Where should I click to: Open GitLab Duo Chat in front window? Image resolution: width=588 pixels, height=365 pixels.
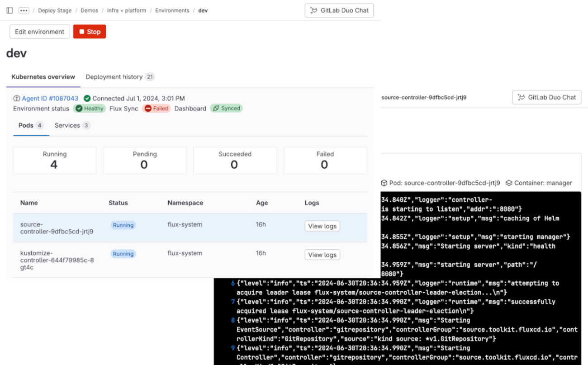[x=339, y=10]
